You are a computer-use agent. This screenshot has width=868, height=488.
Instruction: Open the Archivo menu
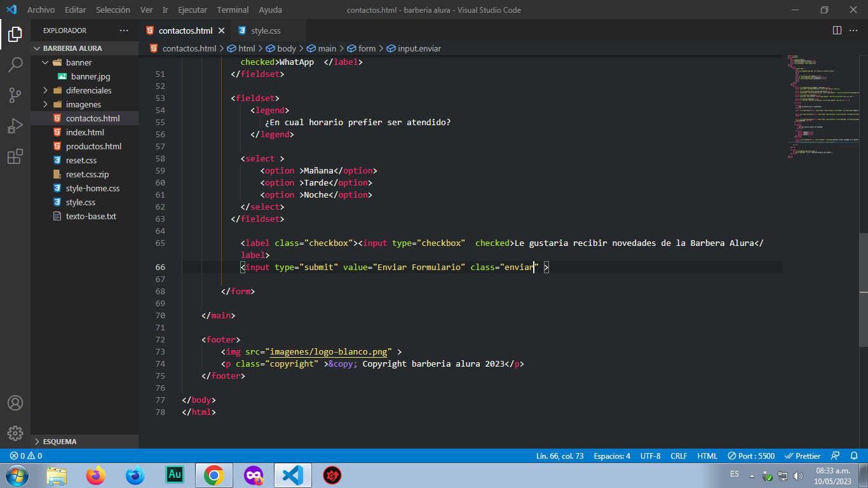(41, 10)
